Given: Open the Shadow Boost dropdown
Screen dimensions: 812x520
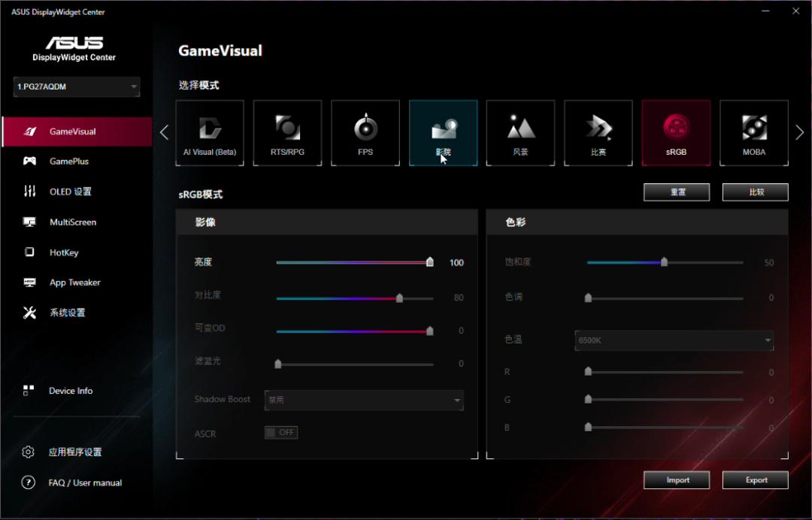Looking at the screenshot, I should click(x=364, y=400).
